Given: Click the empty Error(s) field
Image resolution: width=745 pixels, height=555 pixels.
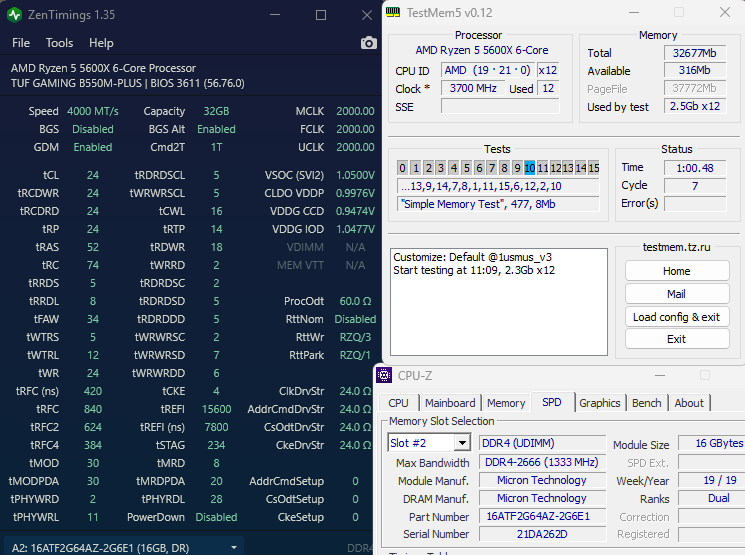Looking at the screenshot, I should click(x=695, y=203).
